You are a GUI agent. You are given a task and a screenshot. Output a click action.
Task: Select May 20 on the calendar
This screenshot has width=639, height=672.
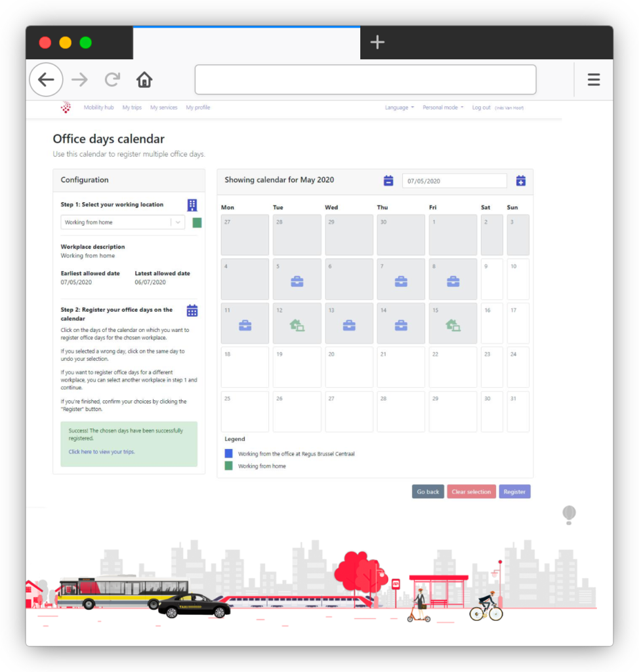coord(348,367)
